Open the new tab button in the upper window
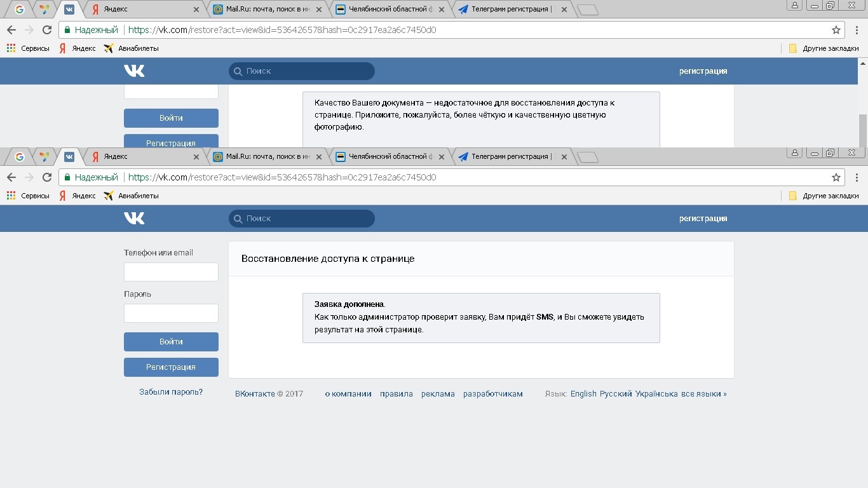868x488 pixels. pyautogui.click(x=588, y=10)
